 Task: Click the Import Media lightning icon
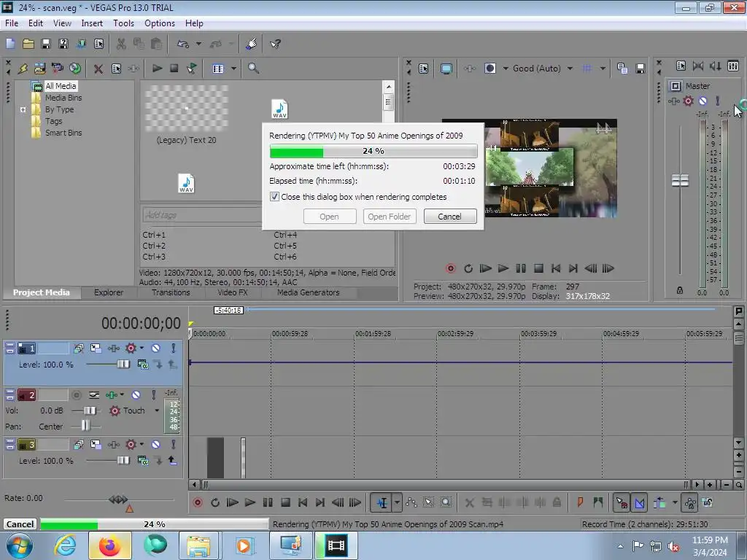click(x=23, y=69)
